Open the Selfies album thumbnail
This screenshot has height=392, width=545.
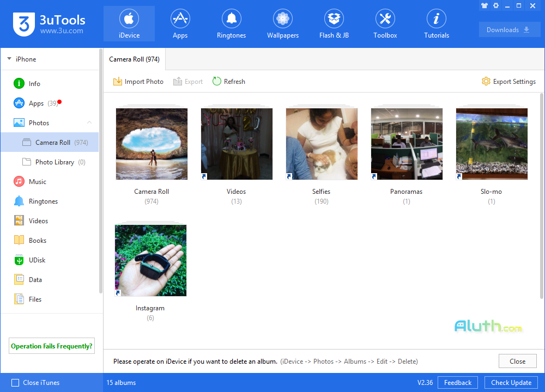[322, 143]
